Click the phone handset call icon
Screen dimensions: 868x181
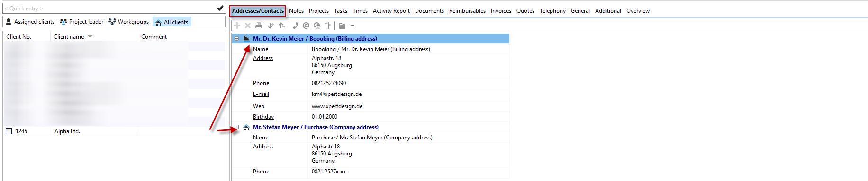pyautogui.click(x=295, y=26)
